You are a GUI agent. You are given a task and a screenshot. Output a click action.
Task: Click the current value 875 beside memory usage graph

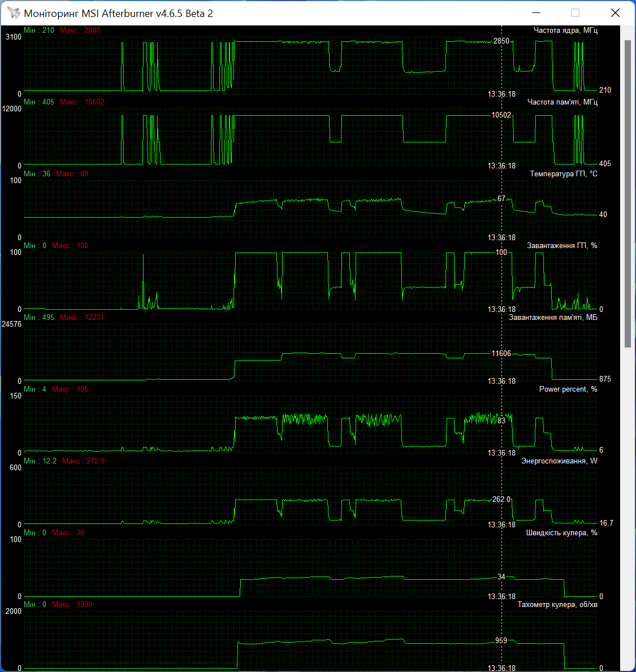(x=605, y=379)
